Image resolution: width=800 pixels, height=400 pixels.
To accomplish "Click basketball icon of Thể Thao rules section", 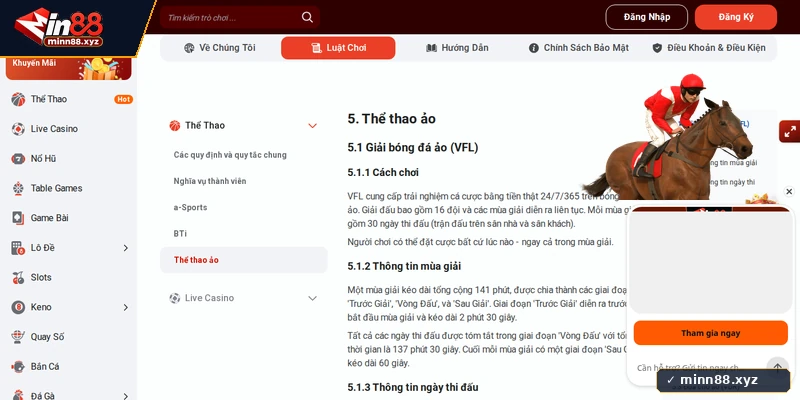I will pos(175,126).
